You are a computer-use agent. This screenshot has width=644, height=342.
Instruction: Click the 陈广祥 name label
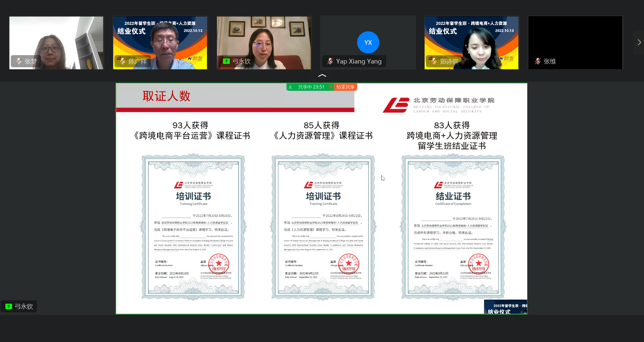pyautogui.click(x=138, y=61)
